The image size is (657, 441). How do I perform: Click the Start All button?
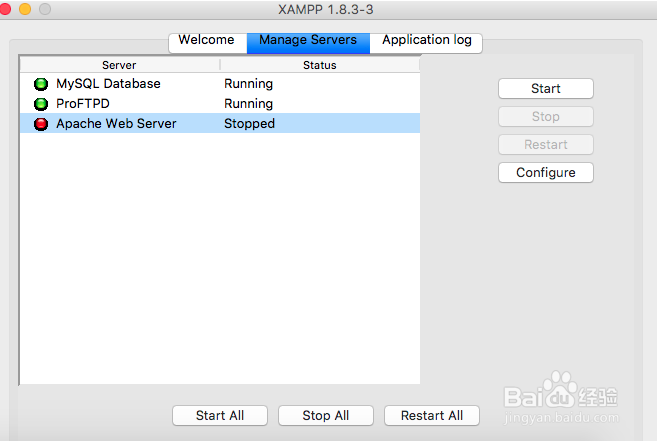tap(220, 415)
